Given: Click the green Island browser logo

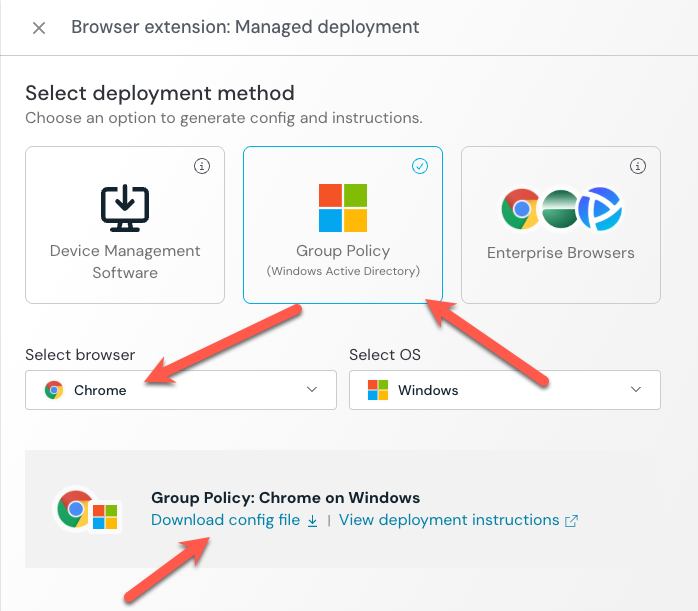Looking at the screenshot, I should pyautogui.click(x=560, y=209).
